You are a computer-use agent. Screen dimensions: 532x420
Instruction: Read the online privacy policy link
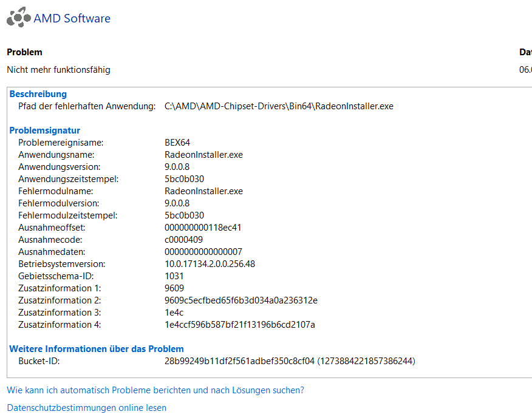(86, 407)
